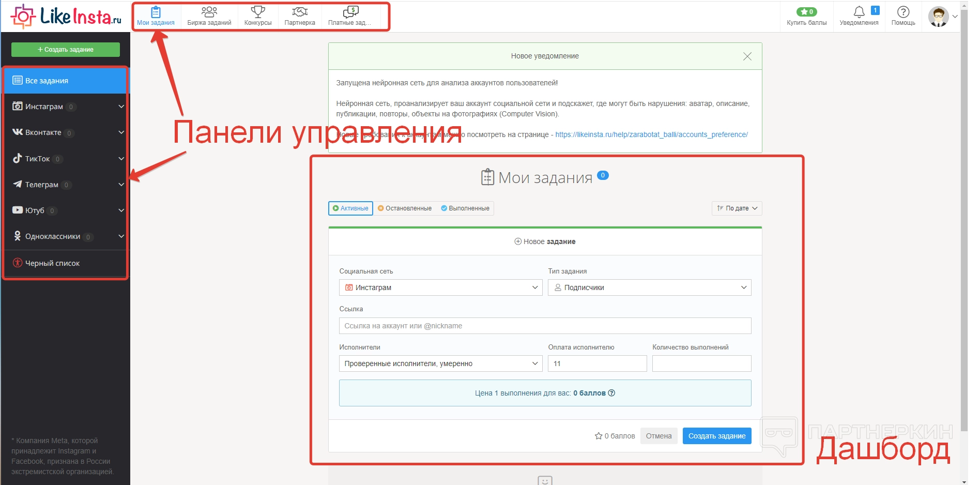Expand the Одноклассники sidebar section

tap(121, 236)
